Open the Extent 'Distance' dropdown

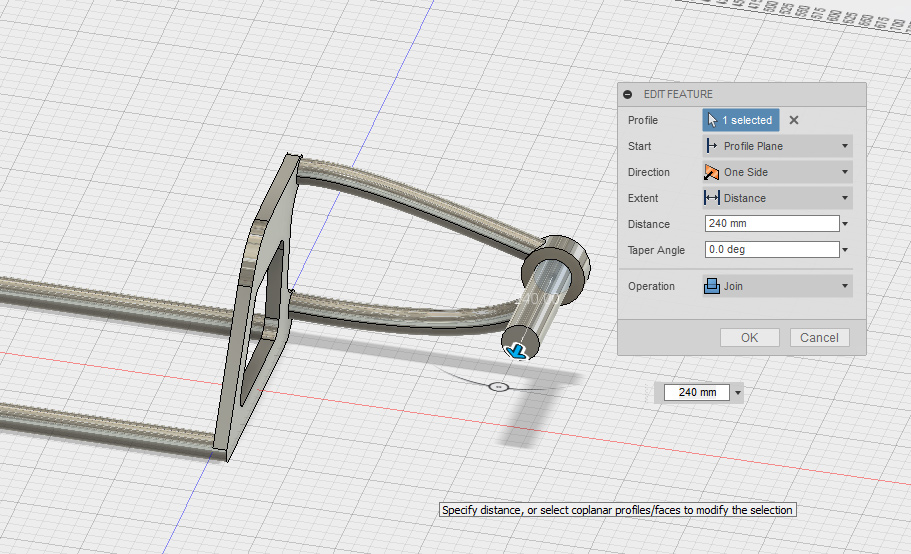pyautogui.click(x=777, y=198)
